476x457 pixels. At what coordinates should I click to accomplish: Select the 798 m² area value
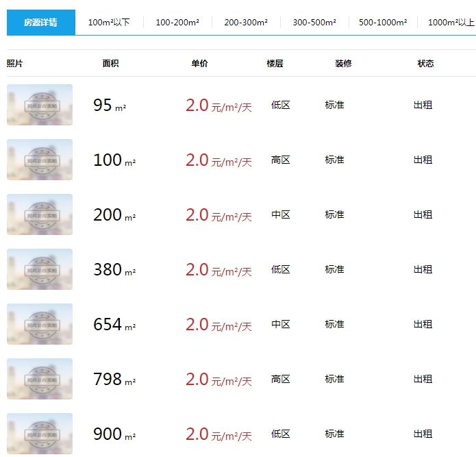pos(114,380)
